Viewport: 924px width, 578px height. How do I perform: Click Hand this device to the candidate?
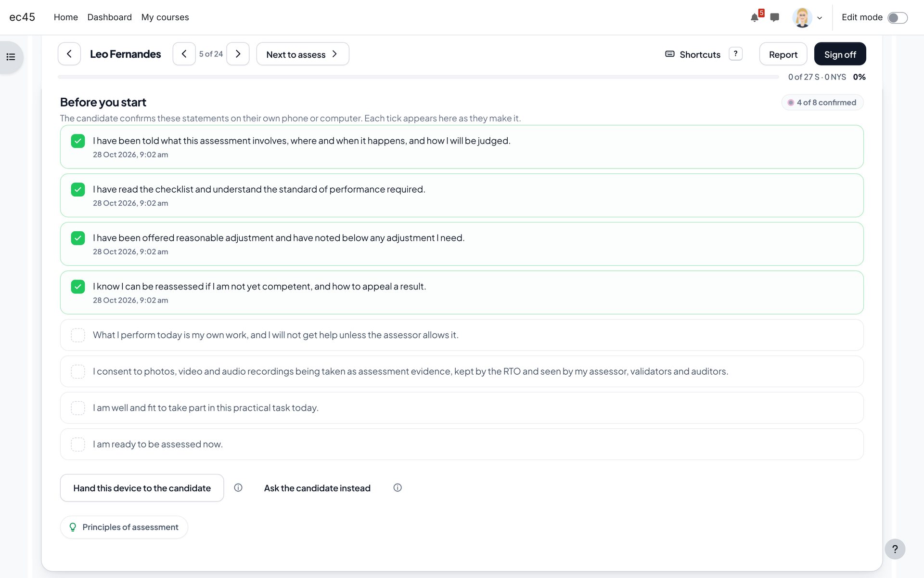pos(142,488)
